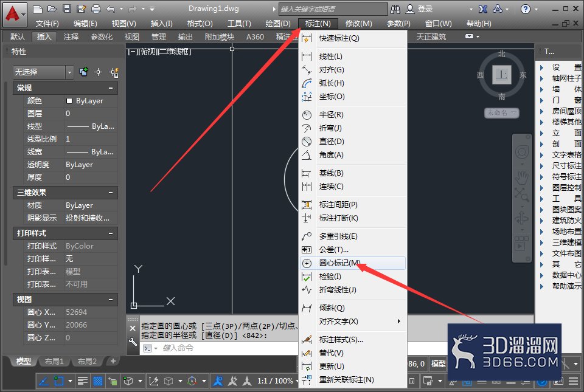Click the binoculars search icon
The height and width of the screenshot is (392, 584).
(x=395, y=9)
